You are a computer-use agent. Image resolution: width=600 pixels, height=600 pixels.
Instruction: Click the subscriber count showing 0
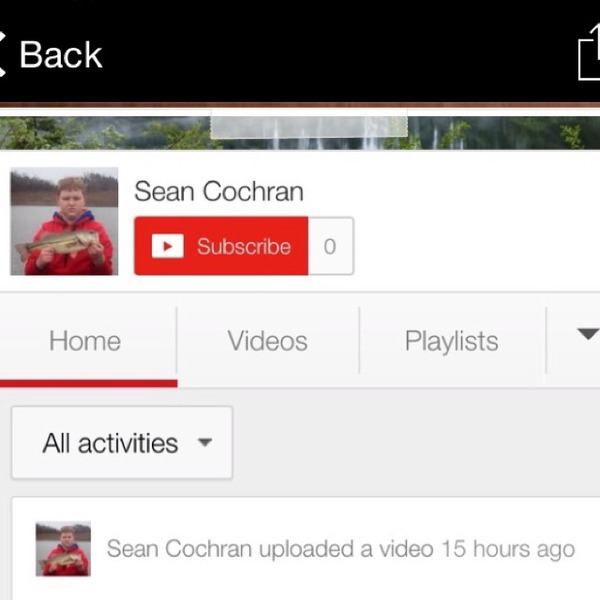[331, 246]
